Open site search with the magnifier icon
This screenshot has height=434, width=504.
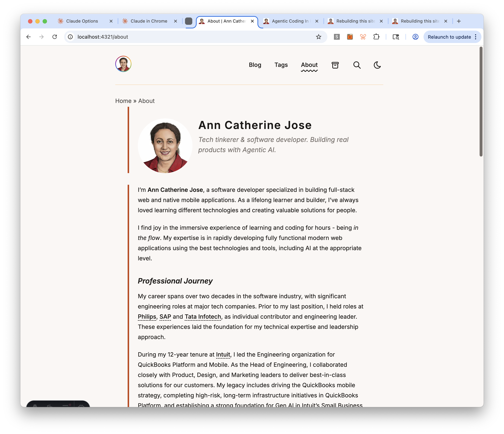(x=357, y=65)
